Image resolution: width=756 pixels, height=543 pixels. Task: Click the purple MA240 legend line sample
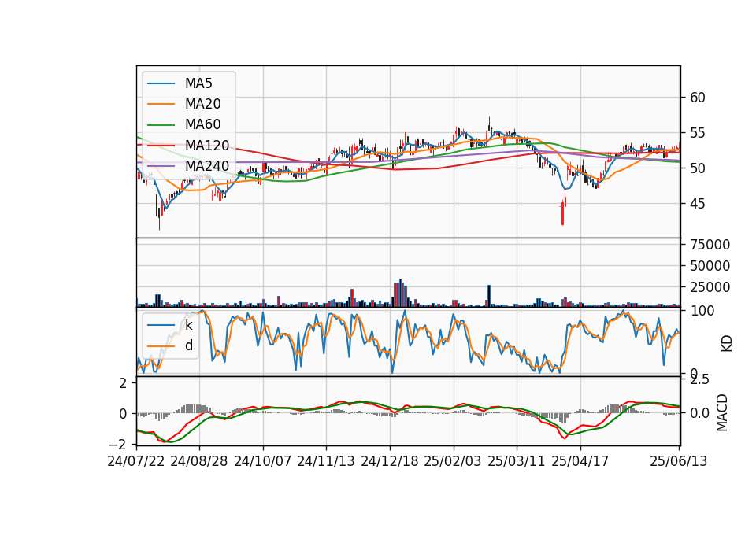161,166
